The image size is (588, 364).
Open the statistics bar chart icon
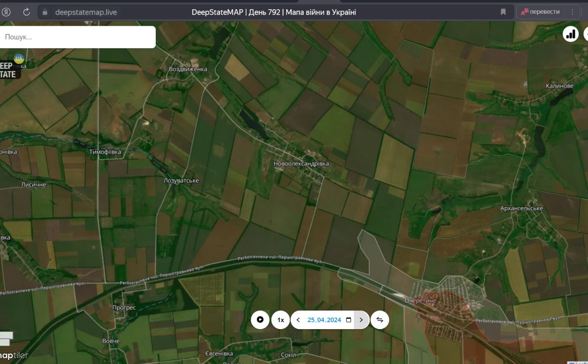(571, 34)
